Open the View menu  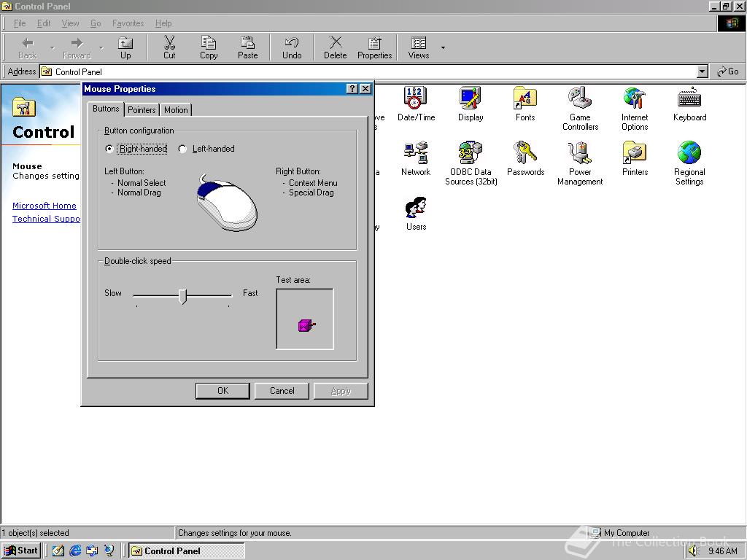[70, 23]
